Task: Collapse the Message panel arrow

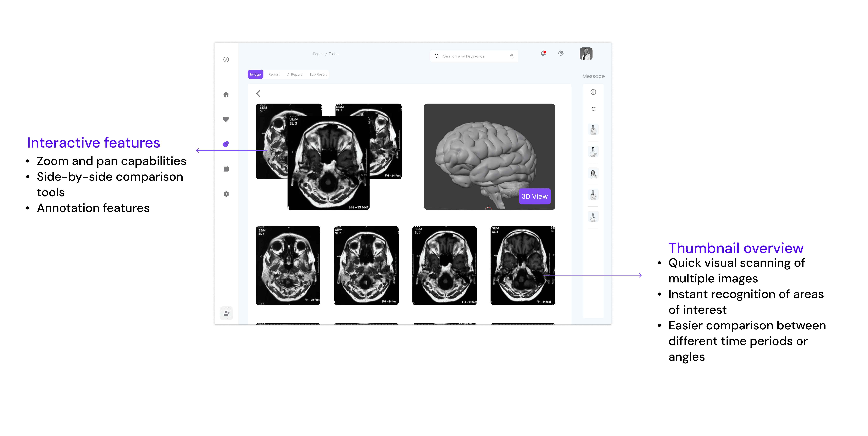Action: pyautogui.click(x=593, y=92)
